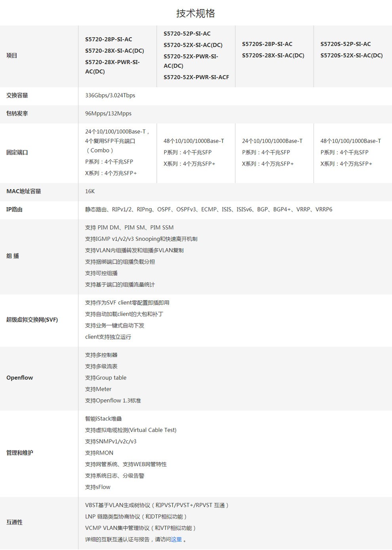Click the 交换容量 row label
This screenshot has height=550, width=392.
pos(17,95)
